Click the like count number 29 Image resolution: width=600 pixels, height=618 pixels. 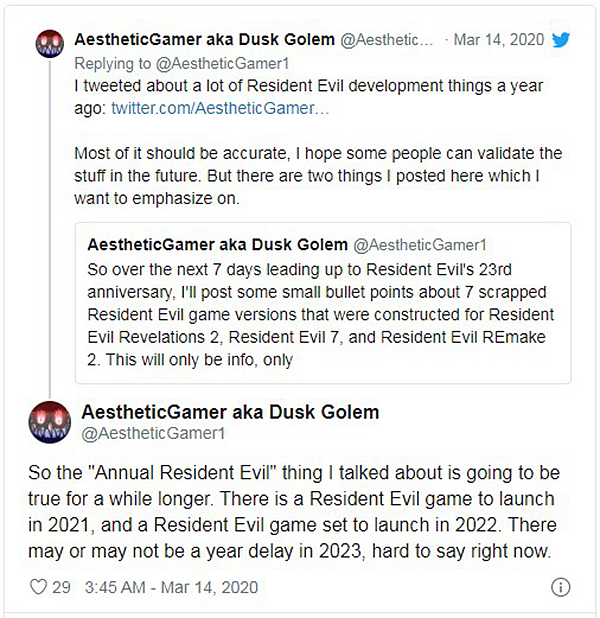point(62,587)
